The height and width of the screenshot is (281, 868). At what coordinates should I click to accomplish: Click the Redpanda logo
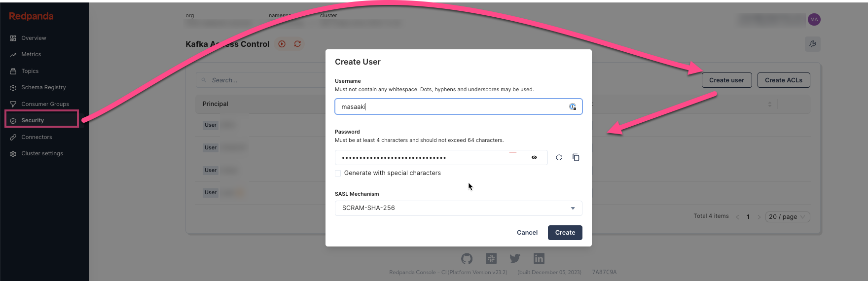(x=31, y=16)
